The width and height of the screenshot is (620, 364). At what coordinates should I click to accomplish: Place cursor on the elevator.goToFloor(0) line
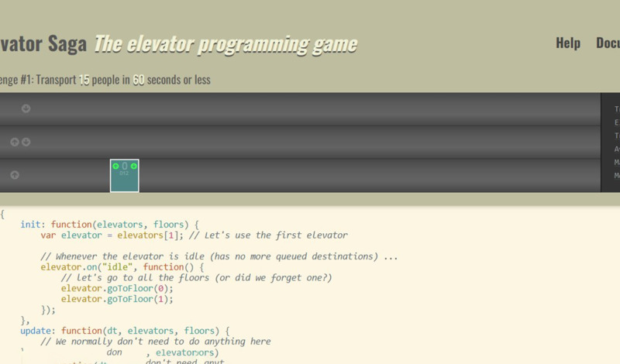coord(116,288)
